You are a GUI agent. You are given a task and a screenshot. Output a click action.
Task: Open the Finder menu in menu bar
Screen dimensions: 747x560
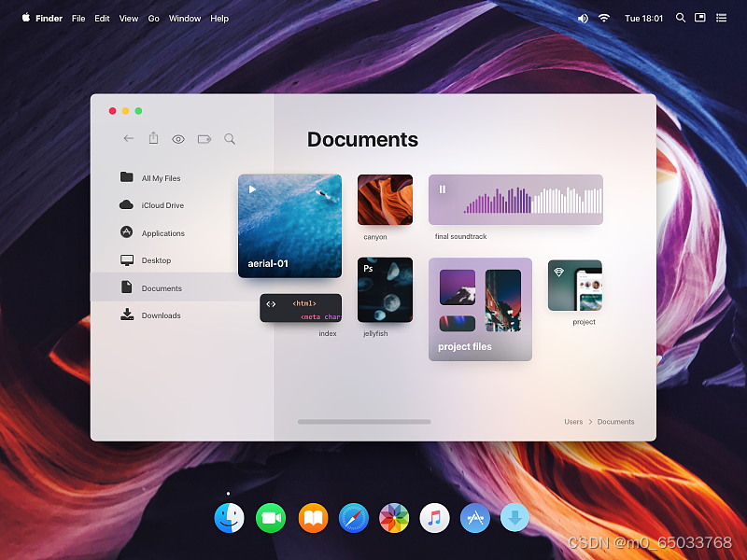(x=49, y=18)
